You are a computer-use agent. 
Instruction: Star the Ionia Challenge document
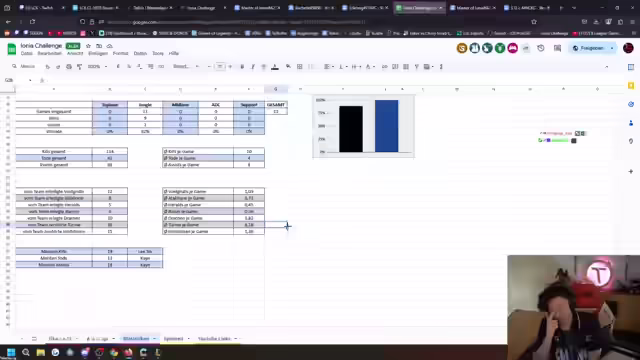click(88, 46)
